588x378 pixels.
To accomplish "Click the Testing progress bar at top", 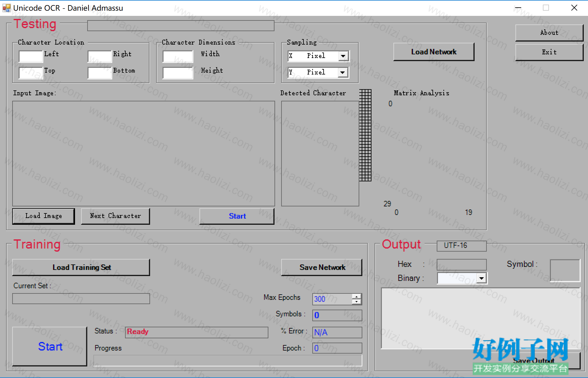I will (181, 26).
